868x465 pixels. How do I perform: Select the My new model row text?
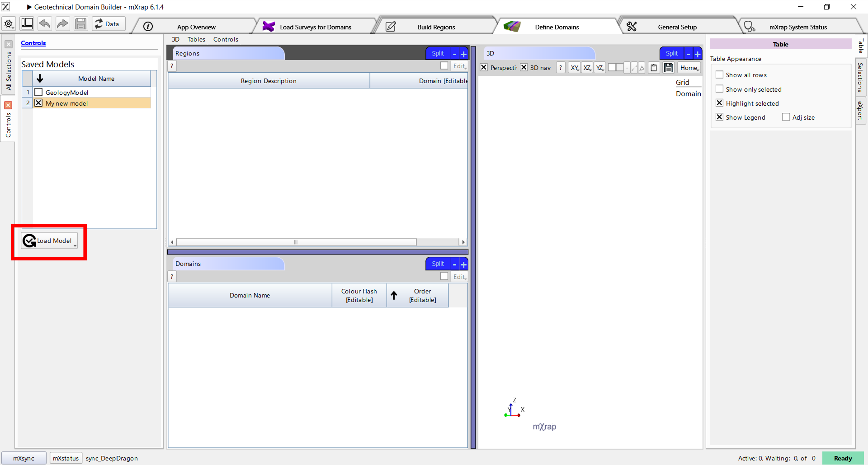67,103
